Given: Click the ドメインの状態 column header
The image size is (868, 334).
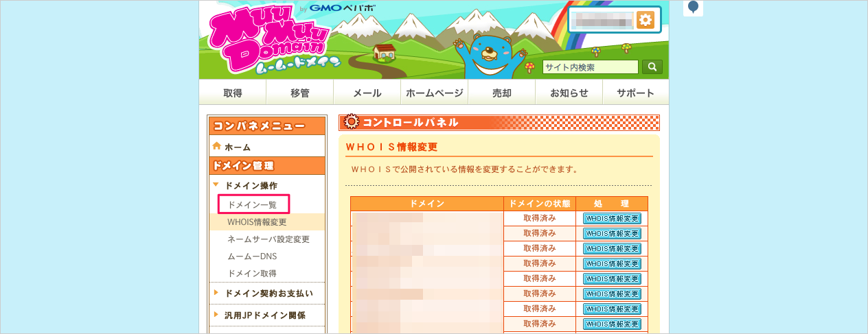Looking at the screenshot, I should [540, 204].
